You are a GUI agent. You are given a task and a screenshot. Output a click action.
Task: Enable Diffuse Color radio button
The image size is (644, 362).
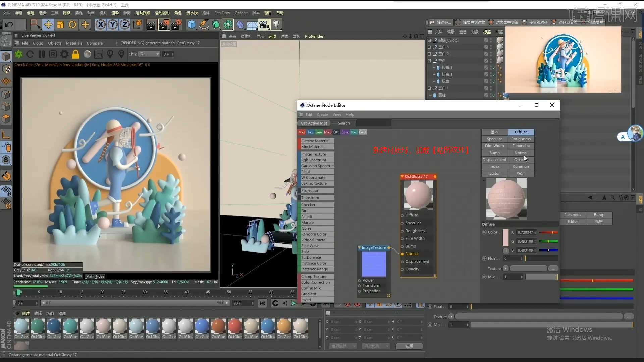484,232
